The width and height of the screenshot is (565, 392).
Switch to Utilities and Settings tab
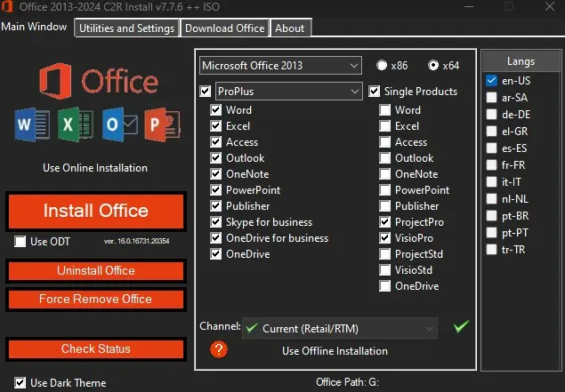pyautogui.click(x=126, y=28)
